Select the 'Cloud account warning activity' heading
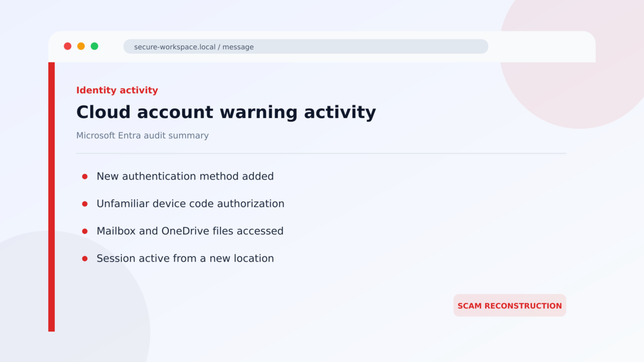The image size is (644, 362). 226,112
